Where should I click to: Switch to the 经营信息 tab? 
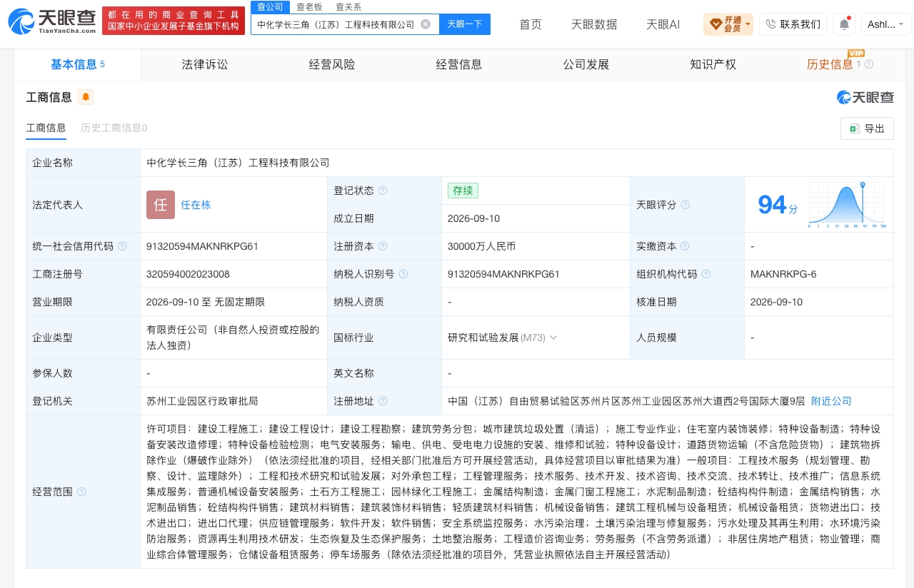[459, 64]
